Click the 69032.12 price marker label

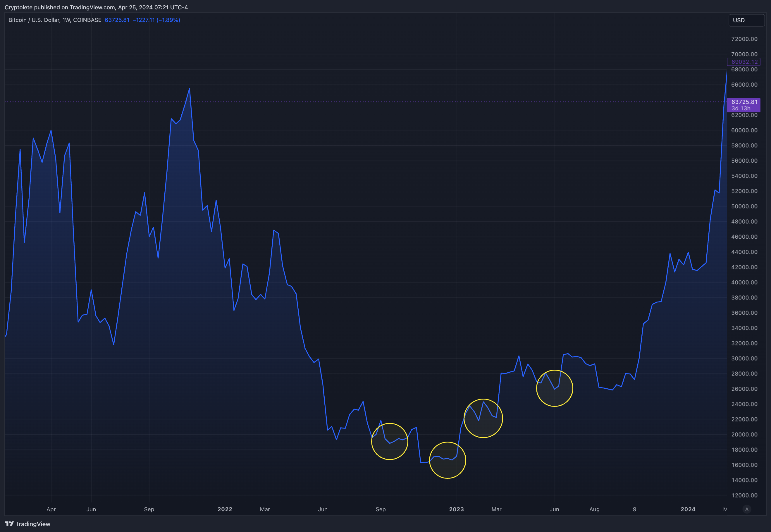pyautogui.click(x=744, y=62)
